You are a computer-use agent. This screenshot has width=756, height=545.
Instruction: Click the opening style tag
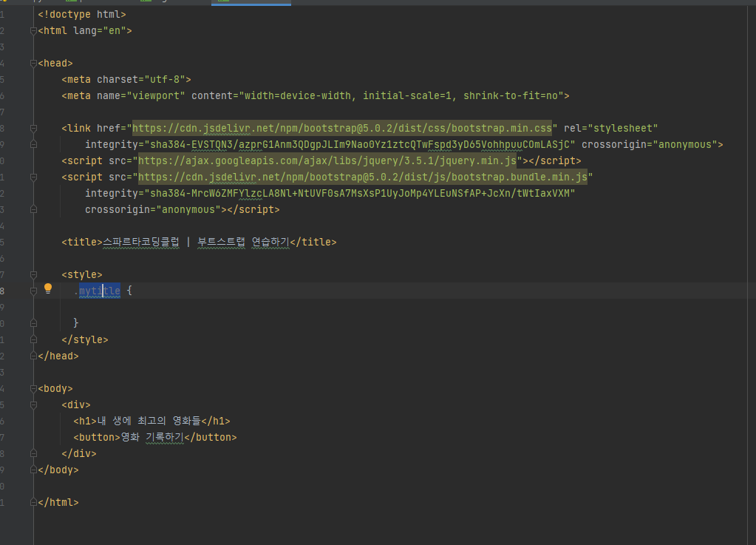pos(82,274)
